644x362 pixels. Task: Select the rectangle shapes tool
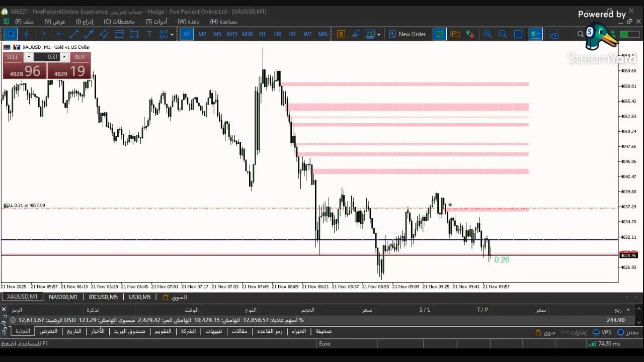click(x=134, y=34)
